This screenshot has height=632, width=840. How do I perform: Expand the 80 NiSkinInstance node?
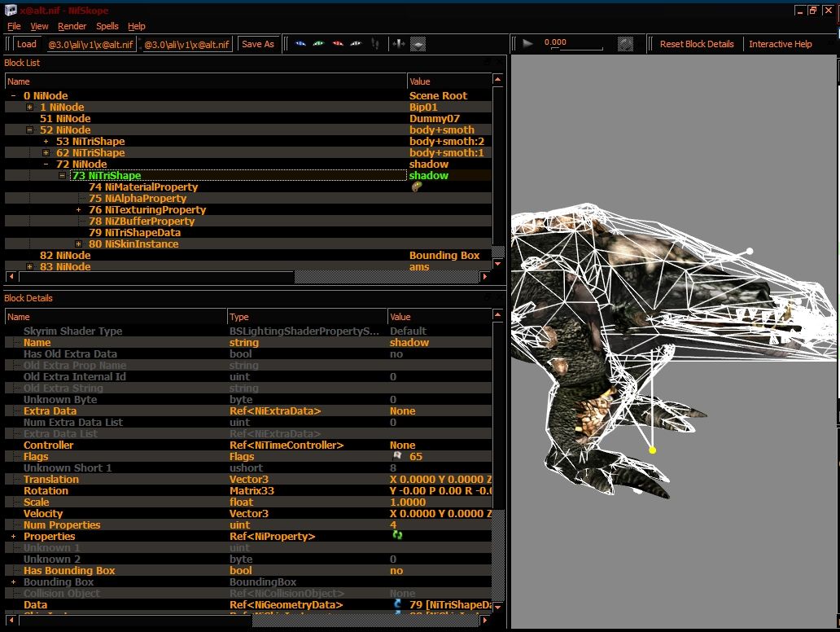point(79,244)
